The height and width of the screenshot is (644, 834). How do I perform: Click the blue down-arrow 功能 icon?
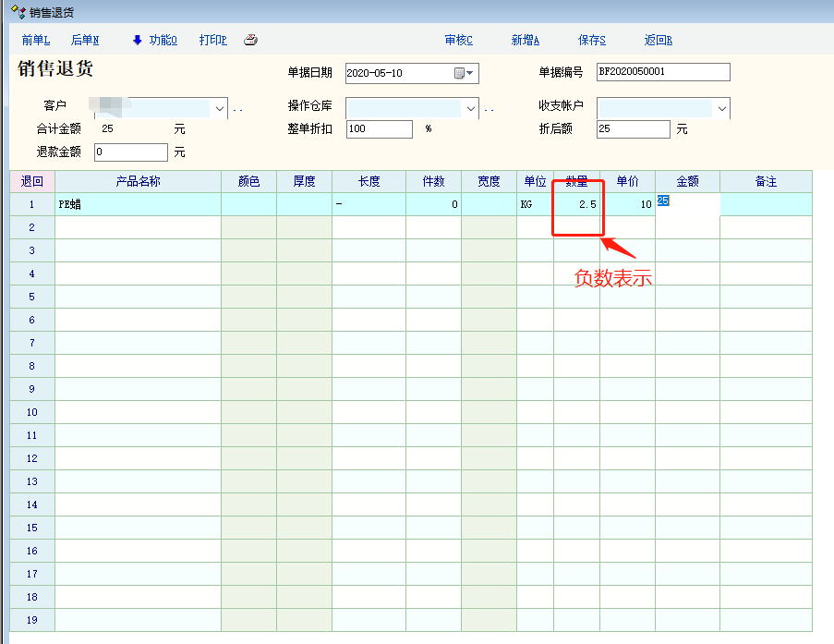coord(138,40)
